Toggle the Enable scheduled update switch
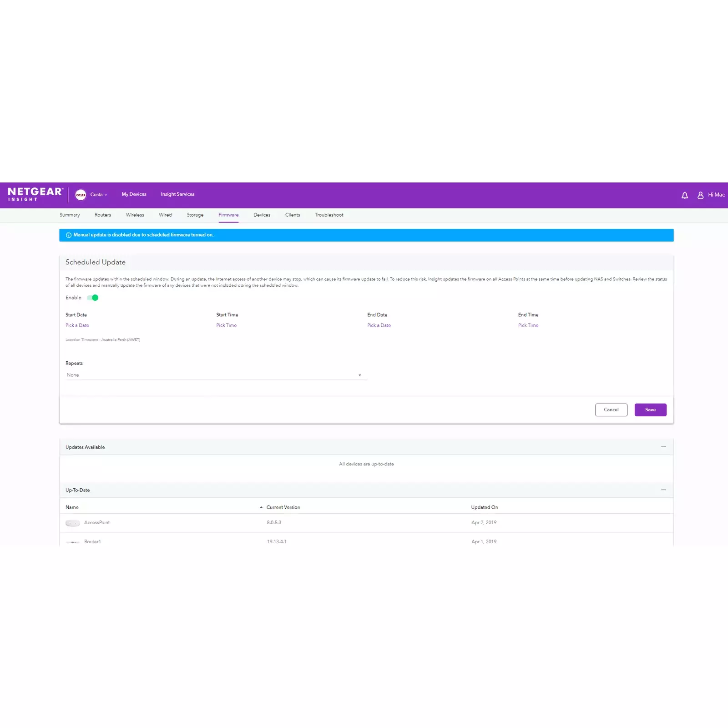 click(93, 298)
